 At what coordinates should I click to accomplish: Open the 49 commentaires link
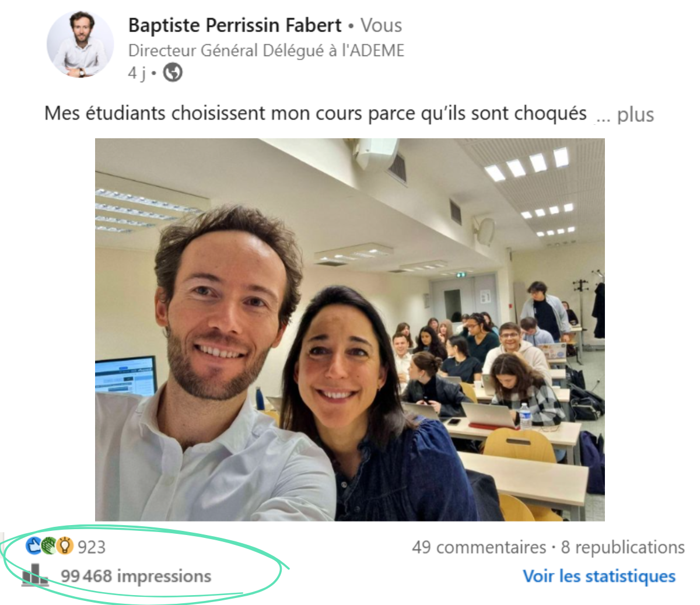(x=479, y=547)
